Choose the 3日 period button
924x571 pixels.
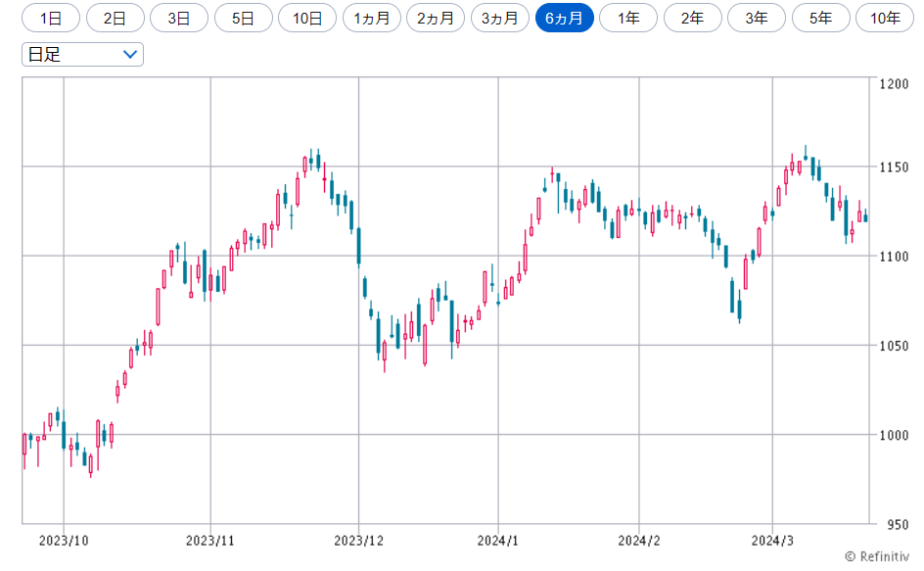179,18
